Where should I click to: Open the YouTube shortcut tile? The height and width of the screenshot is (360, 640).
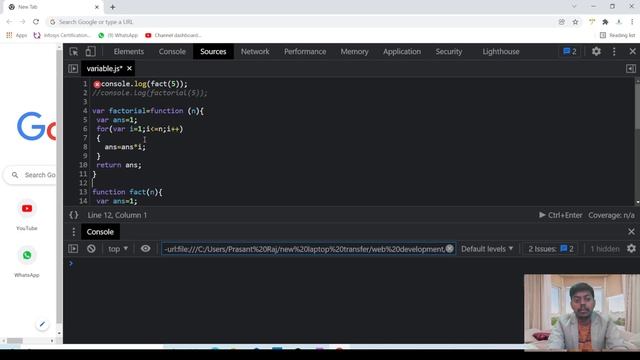(27, 215)
